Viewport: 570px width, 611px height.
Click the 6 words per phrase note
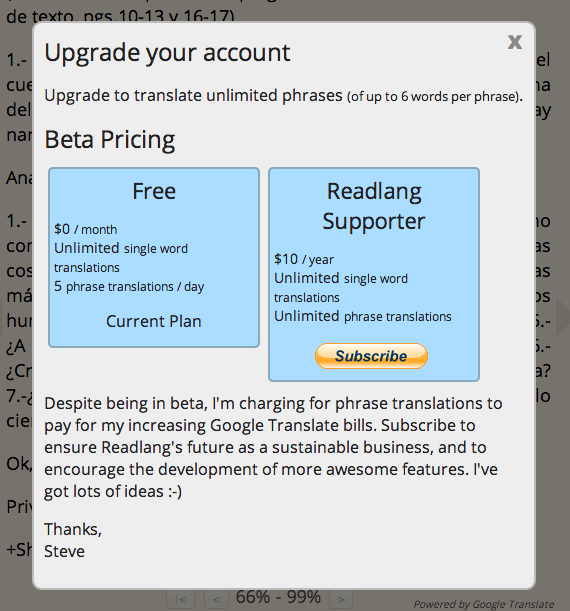point(435,96)
